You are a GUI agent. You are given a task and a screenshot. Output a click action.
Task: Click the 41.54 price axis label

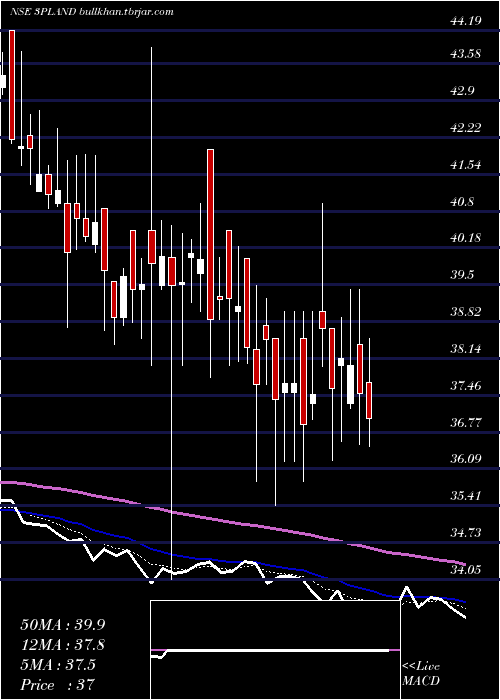(x=466, y=165)
